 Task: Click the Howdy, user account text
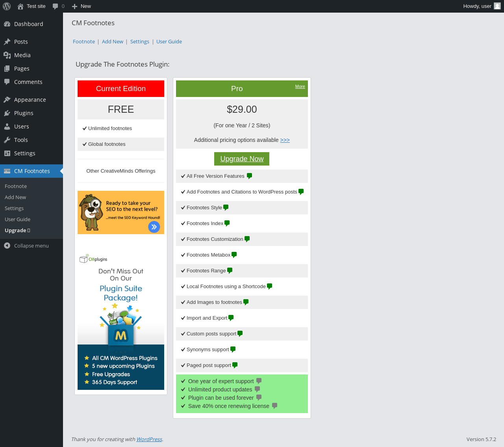click(x=477, y=6)
